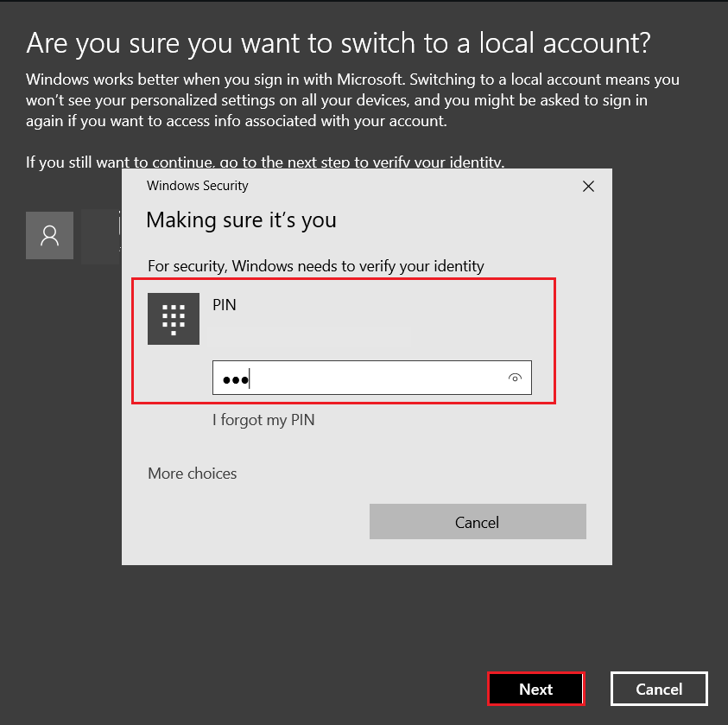
Task: Select the PIN verification option
Action: 224,304
